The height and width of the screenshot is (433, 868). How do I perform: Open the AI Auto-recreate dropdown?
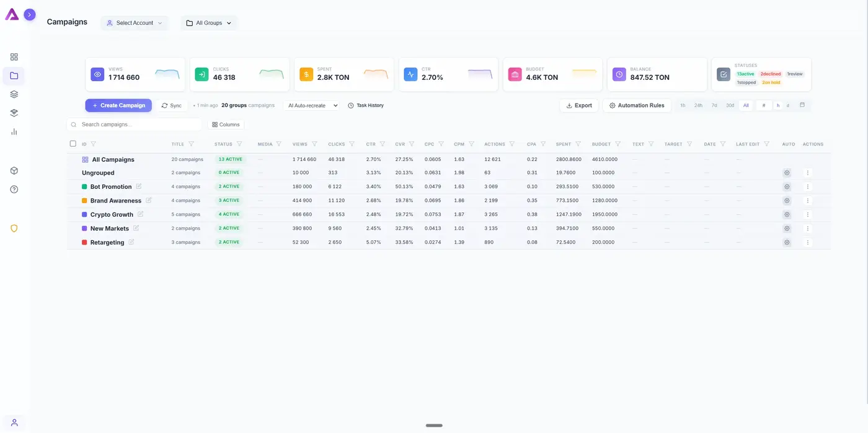312,105
